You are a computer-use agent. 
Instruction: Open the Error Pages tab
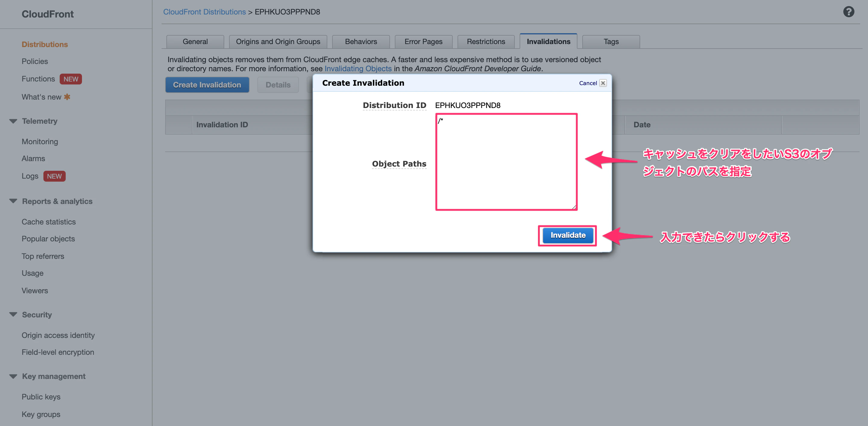pyautogui.click(x=423, y=42)
